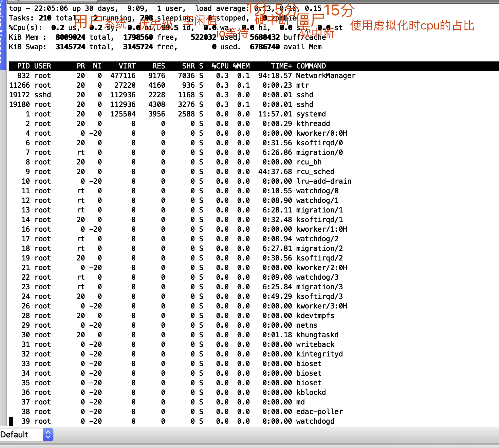Click the USER column header
This screenshot has width=499, height=448.
point(43,66)
